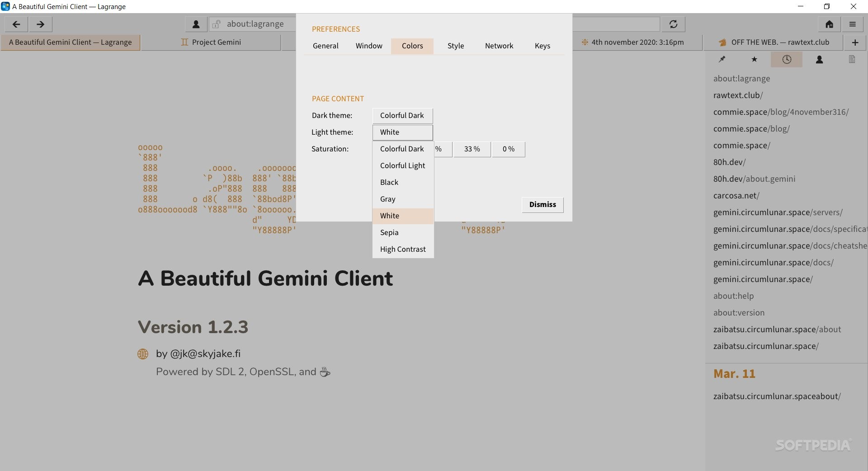
Task: Open the hamburger menu
Action: pyautogui.click(x=853, y=24)
